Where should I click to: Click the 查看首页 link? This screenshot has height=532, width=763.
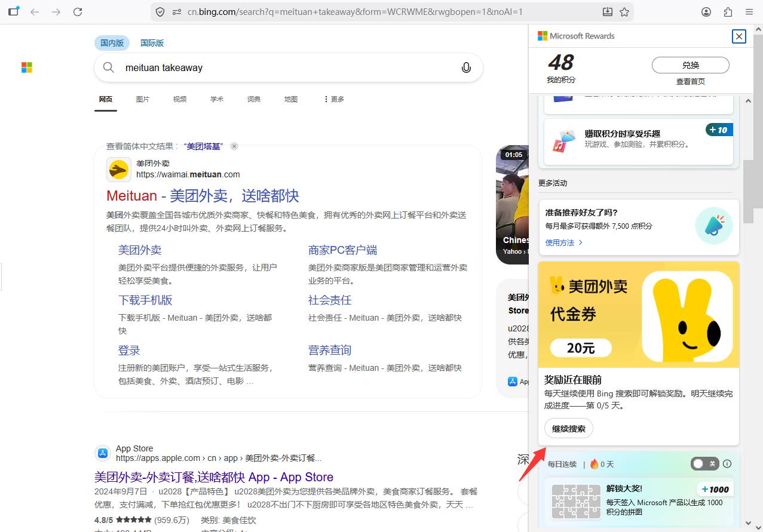pos(691,81)
